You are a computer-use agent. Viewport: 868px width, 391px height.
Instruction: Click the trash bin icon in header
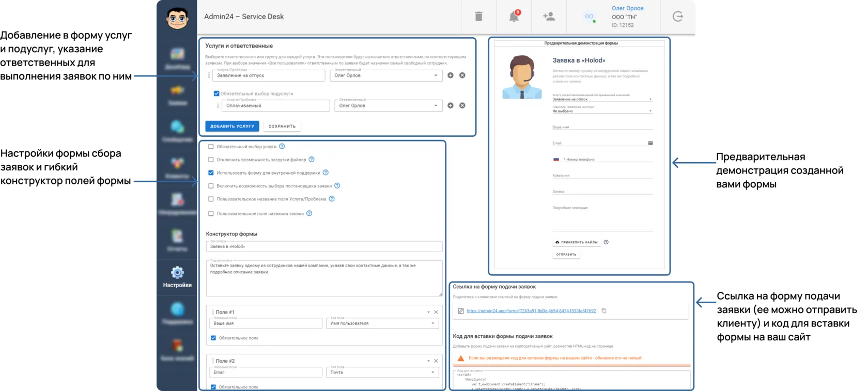coord(478,17)
